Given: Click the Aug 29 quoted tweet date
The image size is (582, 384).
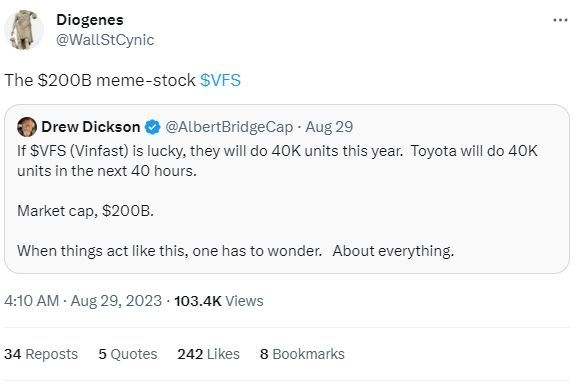Looking at the screenshot, I should [329, 127].
